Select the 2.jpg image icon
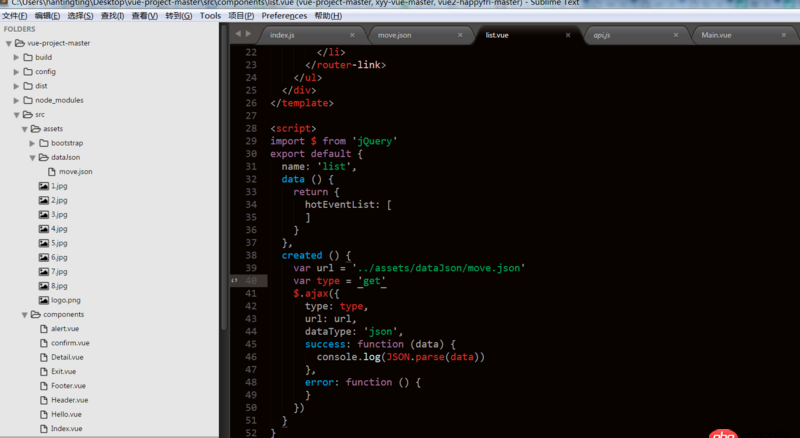Viewport: 800px width, 438px height. [44, 200]
